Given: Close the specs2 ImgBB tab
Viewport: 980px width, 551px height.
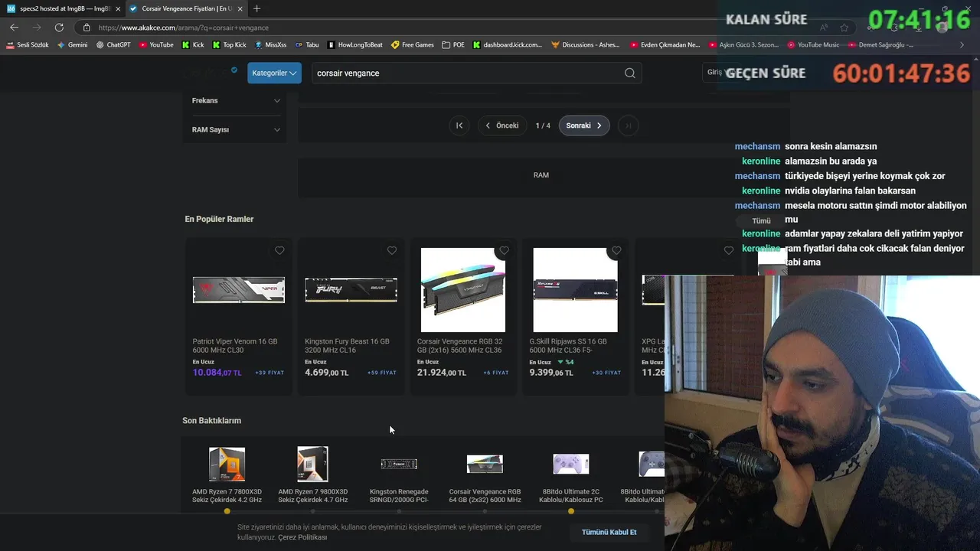Looking at the screenshot, I should click(x=118, y=8).
